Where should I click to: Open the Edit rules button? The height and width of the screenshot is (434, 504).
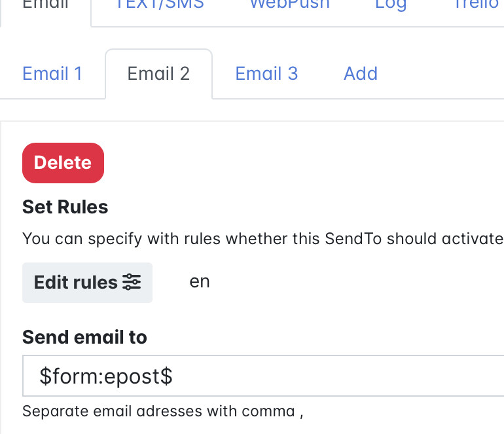pos(87,283)
